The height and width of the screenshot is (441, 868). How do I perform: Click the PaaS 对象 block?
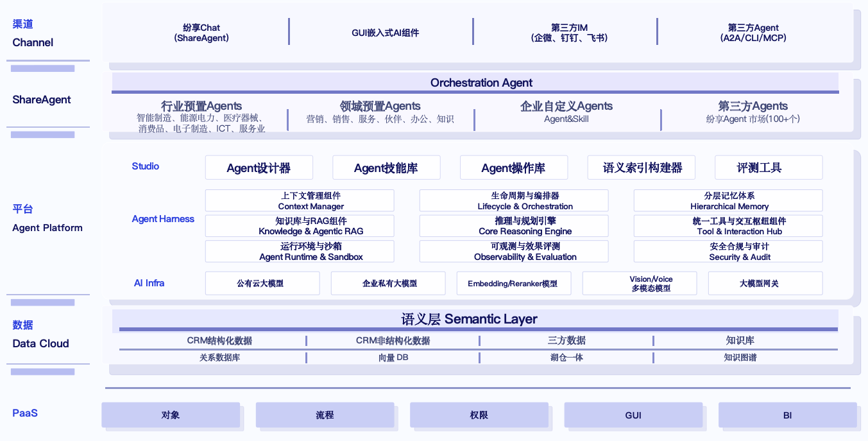click(171, 415)
